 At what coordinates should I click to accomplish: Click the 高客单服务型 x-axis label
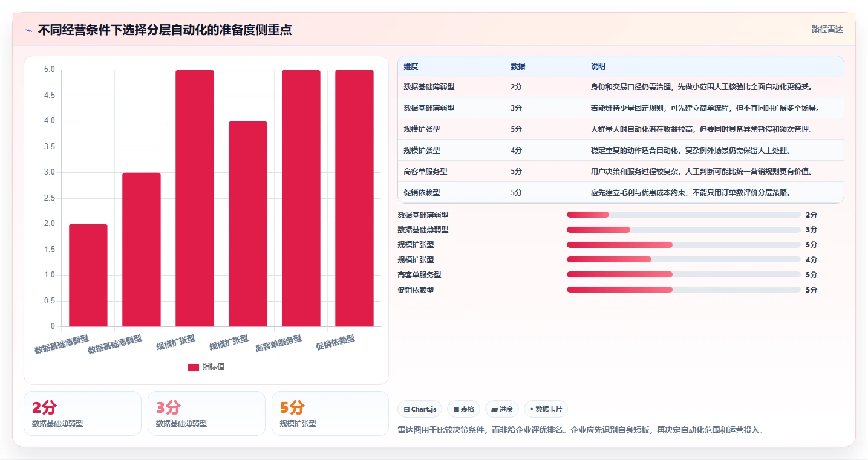pos(278,343)
